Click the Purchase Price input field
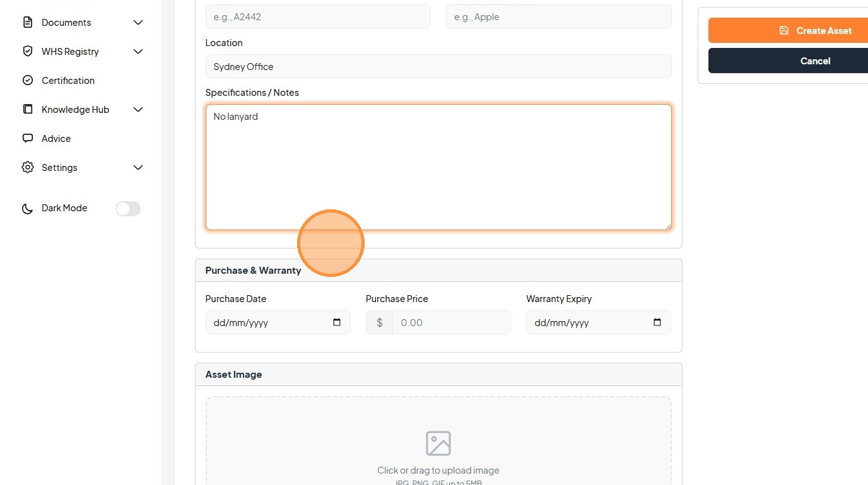 coord(451,322)
